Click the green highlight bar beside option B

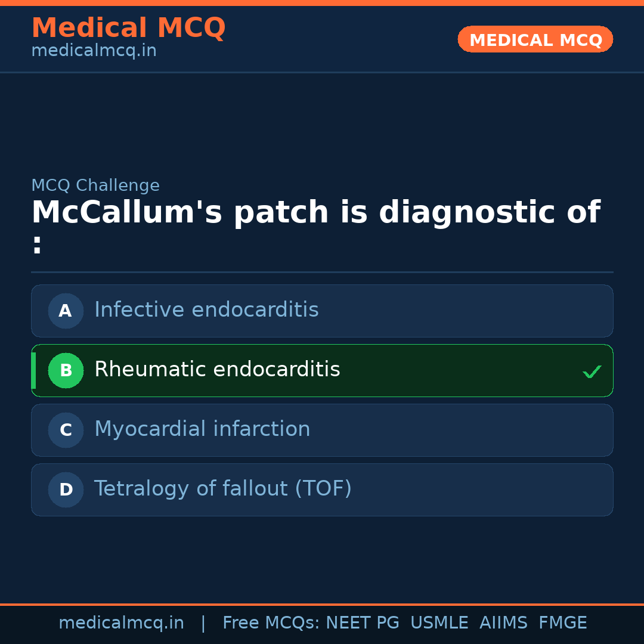33,370
